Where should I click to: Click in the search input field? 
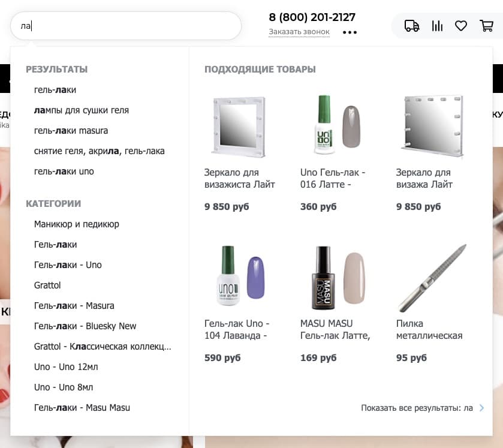click(x=126, y=26)
